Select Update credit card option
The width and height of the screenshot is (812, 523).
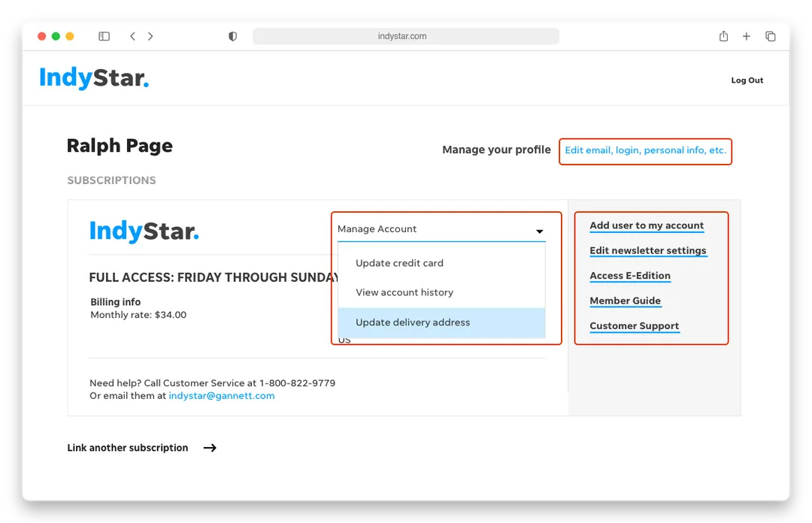[x=441, y=263]
